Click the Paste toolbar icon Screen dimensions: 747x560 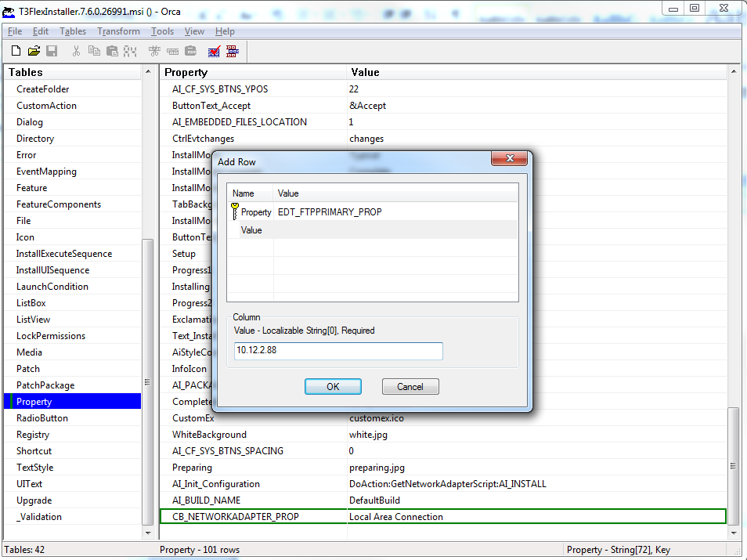point(113,51)
